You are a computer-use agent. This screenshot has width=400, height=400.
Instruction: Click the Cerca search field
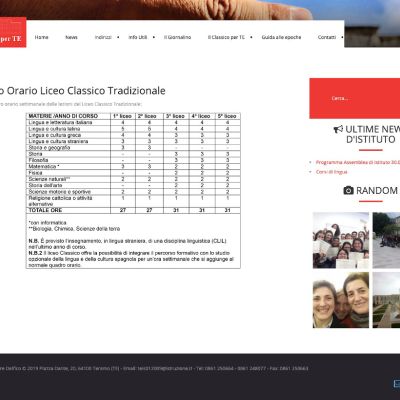pyautogui.click(x=355, y=98)
